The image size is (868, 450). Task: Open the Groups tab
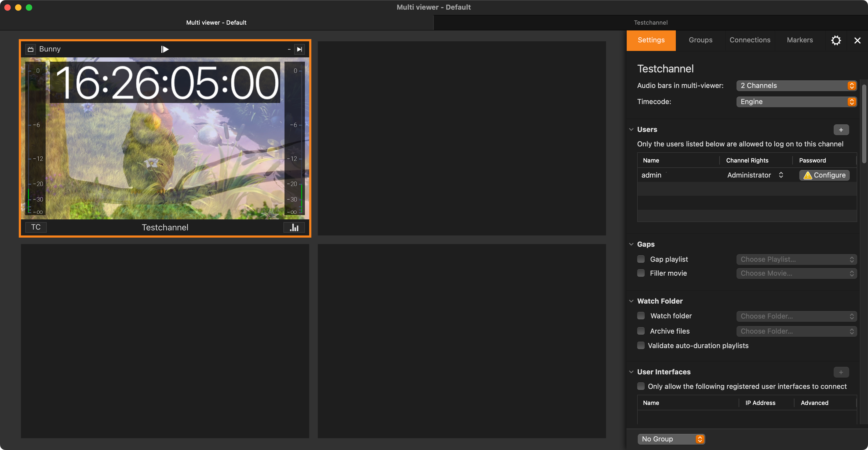[x=701, y=40]
